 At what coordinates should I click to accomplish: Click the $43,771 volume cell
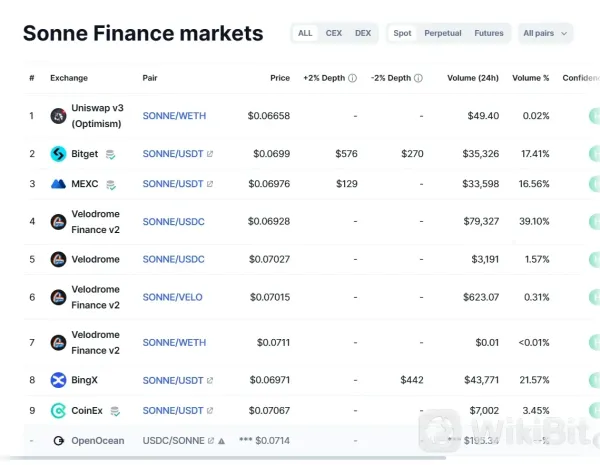pos(481,380)
